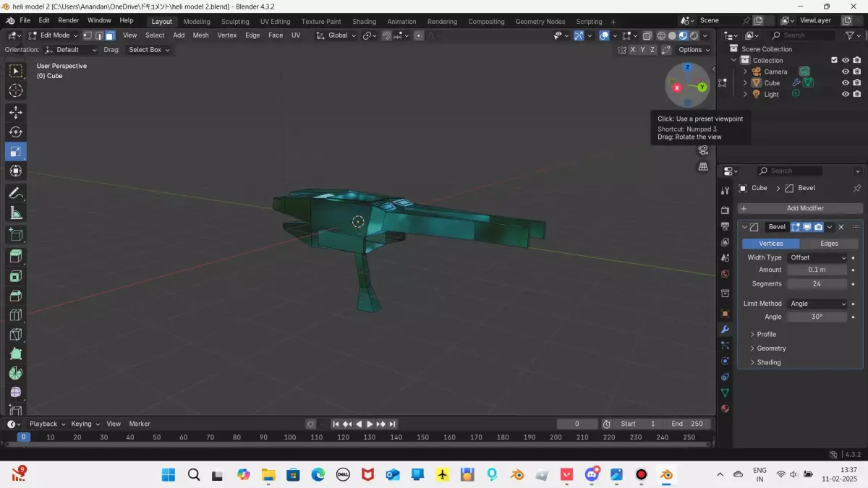
Task: Open the Mesh menu in the header
Action: [200, 35]
